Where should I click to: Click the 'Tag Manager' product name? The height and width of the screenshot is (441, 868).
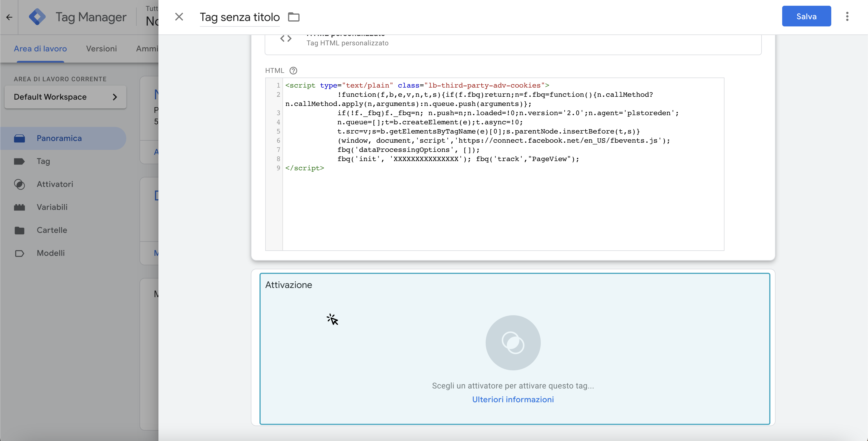[x=91, y=17]
